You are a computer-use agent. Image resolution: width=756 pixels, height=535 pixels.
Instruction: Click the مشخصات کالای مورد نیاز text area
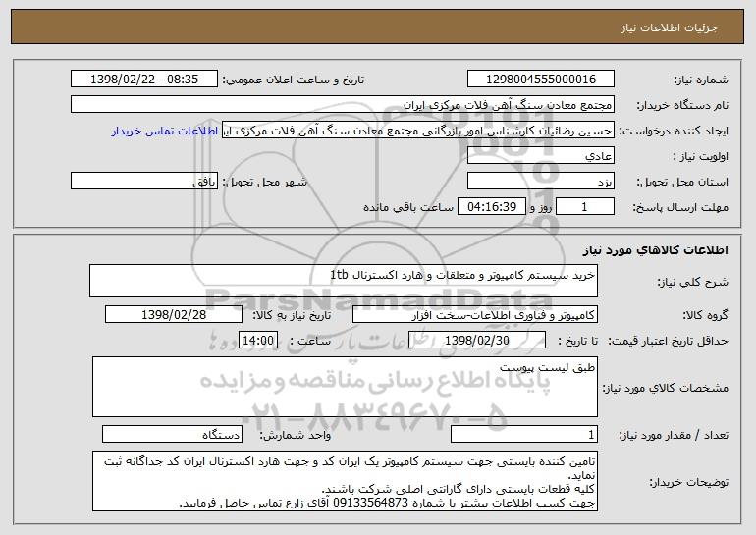point(345,387)
